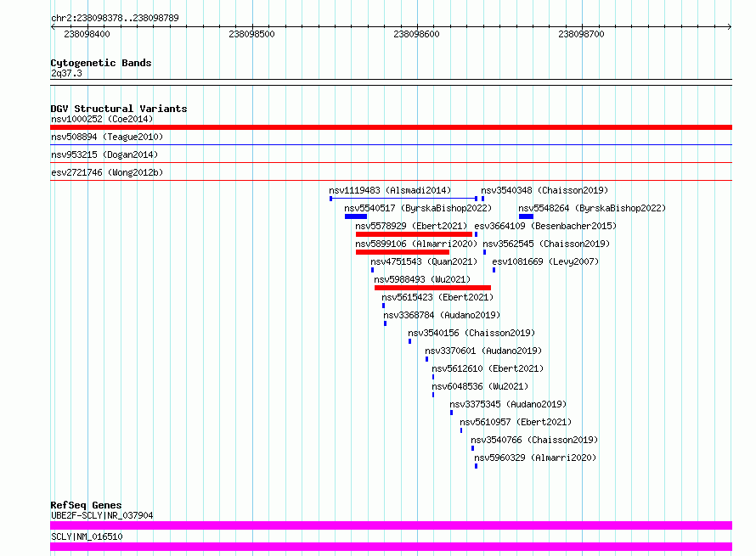Open nsv3368784 (Audano2019) label
This screenshot has width=756, height=556.
pyautogui.click(x=442, y=315)
